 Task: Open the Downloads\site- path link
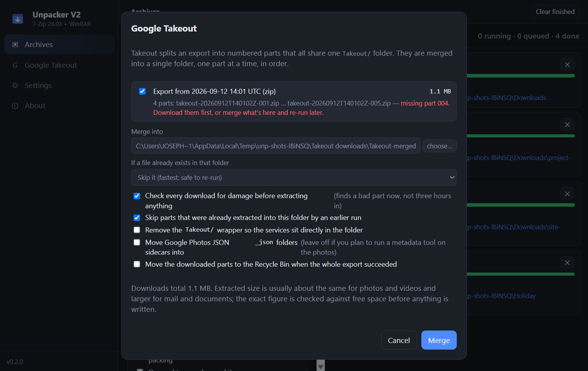(x=514, y=227)
